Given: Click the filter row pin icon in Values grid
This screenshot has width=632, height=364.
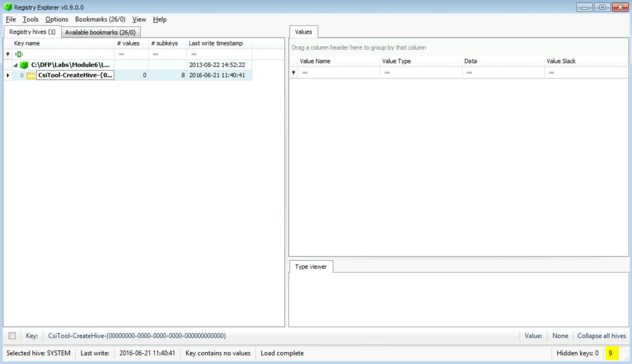Looking at the screenshot, I should [293, 73].
